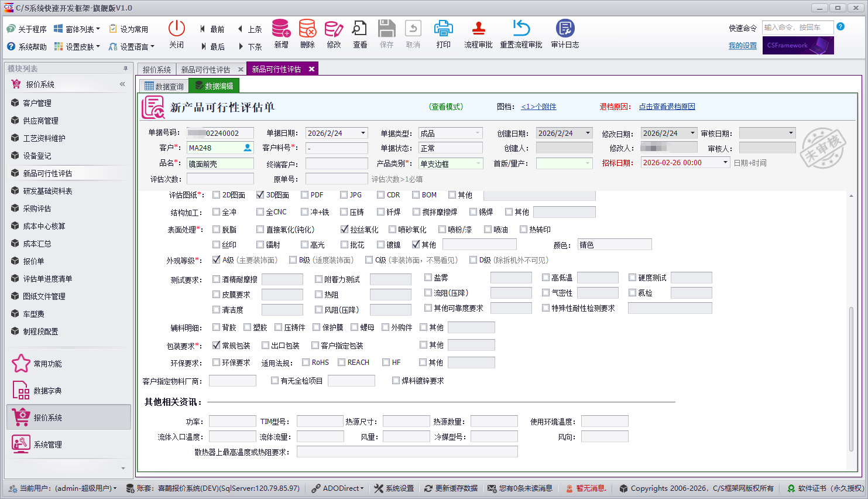The image size is (868, 499).
Task: Pin the 模块列表 panel
Action: coord(125,69)
